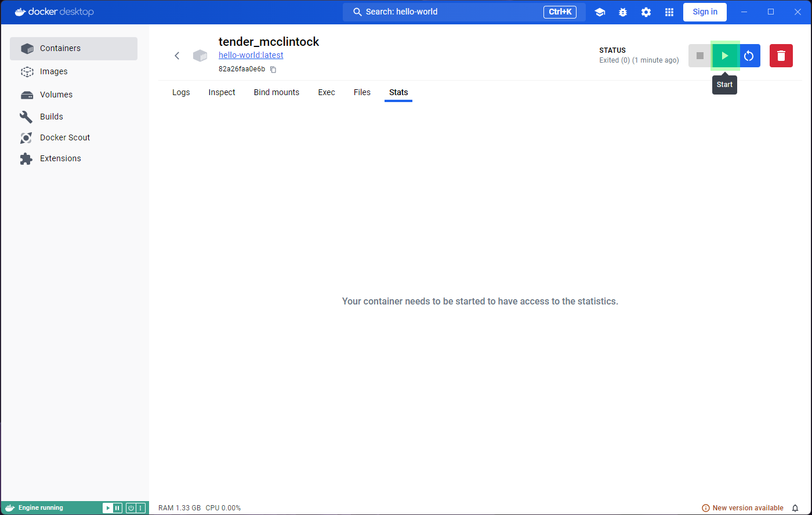Start the tender_mcclintock container

pos(724,56)
